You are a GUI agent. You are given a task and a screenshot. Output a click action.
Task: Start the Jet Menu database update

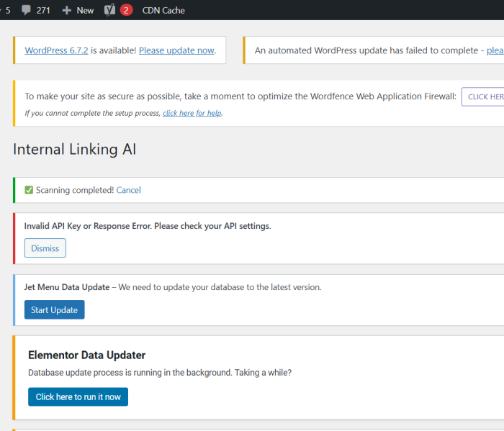coord(54,309)
